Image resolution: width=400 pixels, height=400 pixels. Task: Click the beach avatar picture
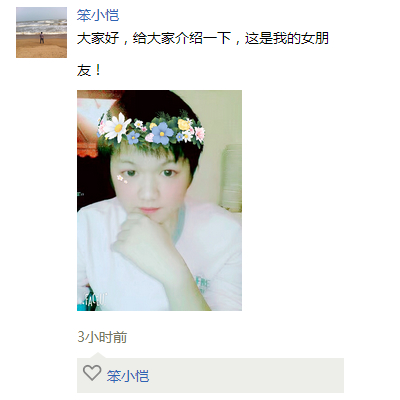(x=41, y=32)
